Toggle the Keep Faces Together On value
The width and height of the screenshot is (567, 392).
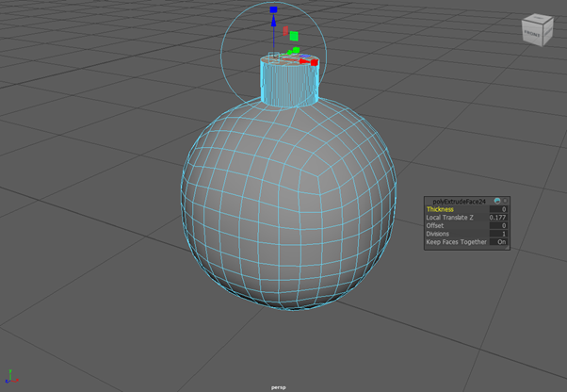pyautogui.click(x=501, y=242)
